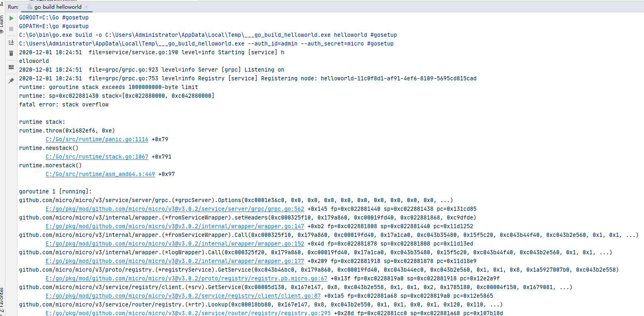Open grpc.go:562 in the micro package
The height and width of the screenshot is (316, 644).
click(174, 209)
